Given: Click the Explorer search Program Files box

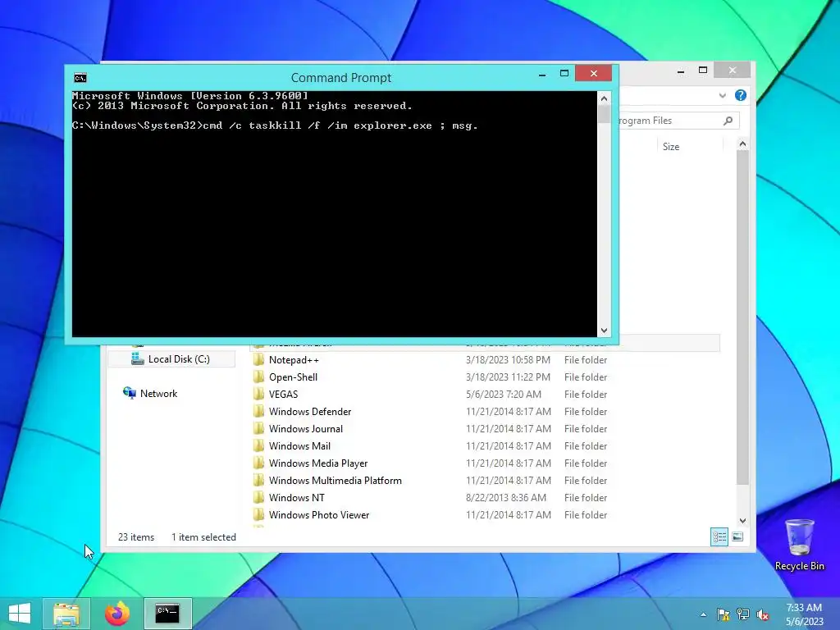Looking at the screenshot, I should 679,121.
